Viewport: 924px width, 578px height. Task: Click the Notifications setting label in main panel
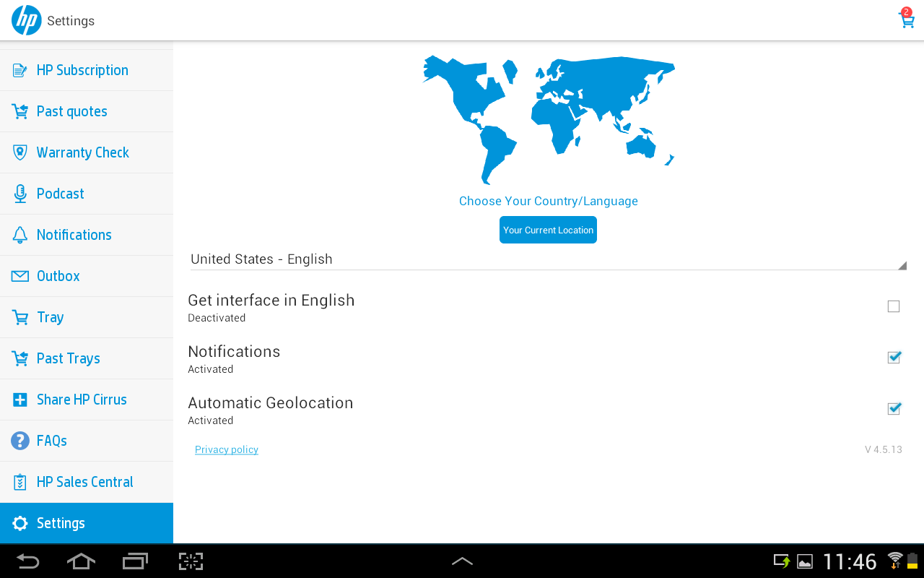point(234,351)
